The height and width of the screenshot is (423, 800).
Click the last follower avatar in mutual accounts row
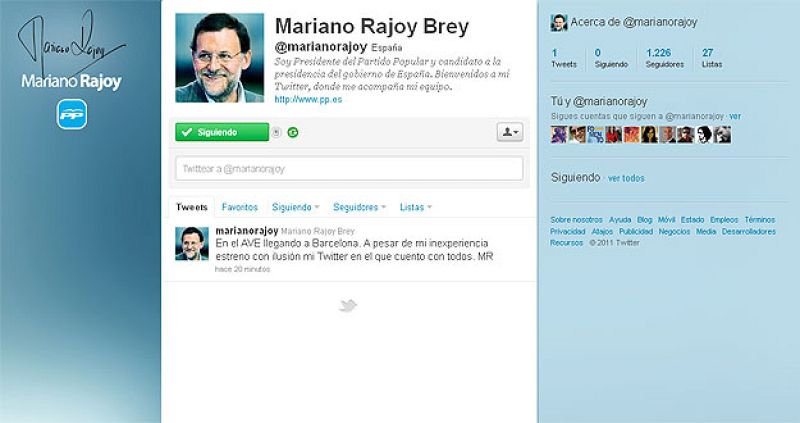(722, 135)
